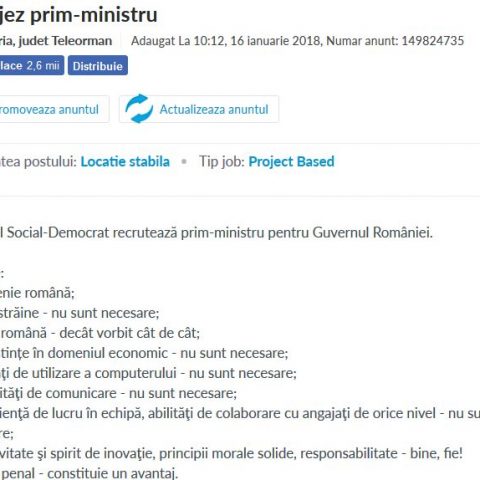Viewport: 480px width, 480px height.
Task: Click the Tip job label
Action: [222, 162]
